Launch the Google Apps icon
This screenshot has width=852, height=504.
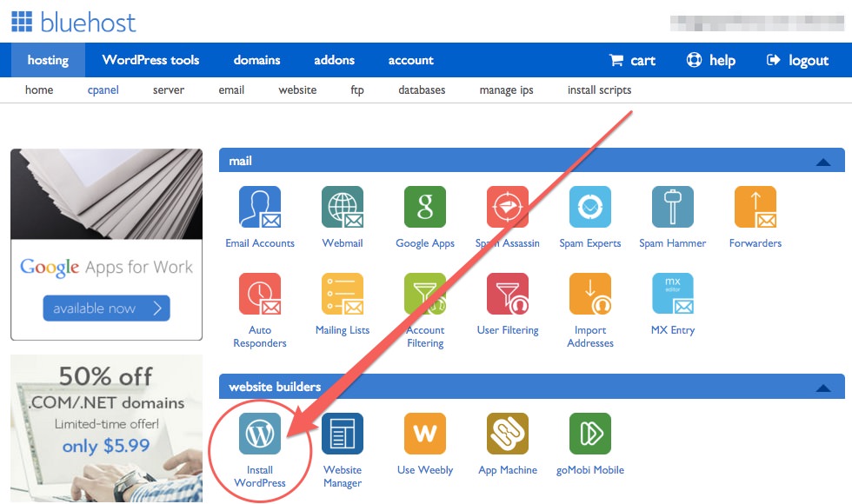coord(425,207)
